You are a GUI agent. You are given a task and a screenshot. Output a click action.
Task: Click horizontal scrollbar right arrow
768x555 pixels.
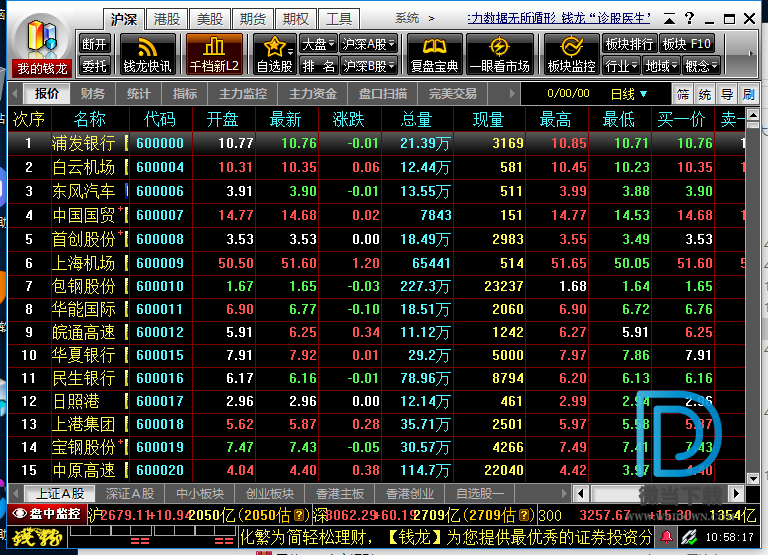pyautogui.click(x=736, y=493)
